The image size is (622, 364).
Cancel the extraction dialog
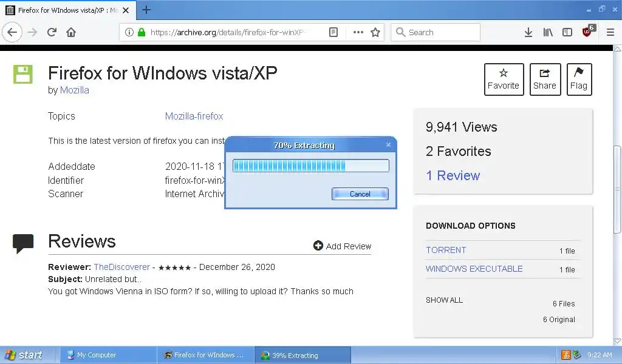pos(360,194)
